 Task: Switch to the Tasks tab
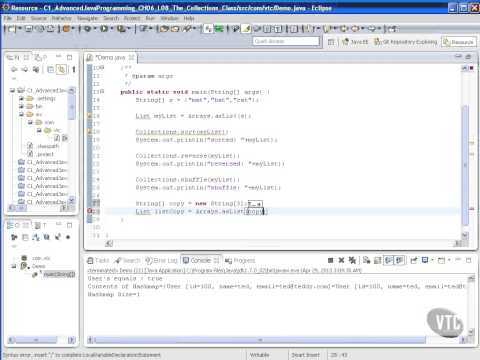[98, 260]
